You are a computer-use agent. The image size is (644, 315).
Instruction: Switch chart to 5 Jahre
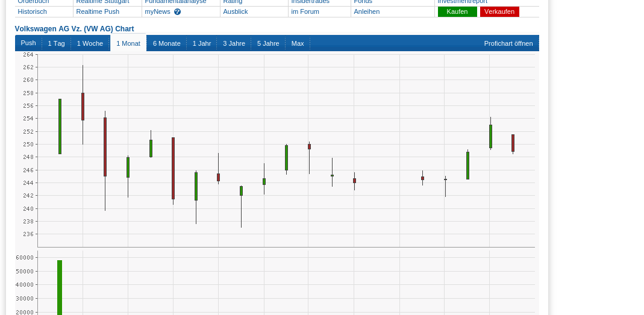coord(268,43)
